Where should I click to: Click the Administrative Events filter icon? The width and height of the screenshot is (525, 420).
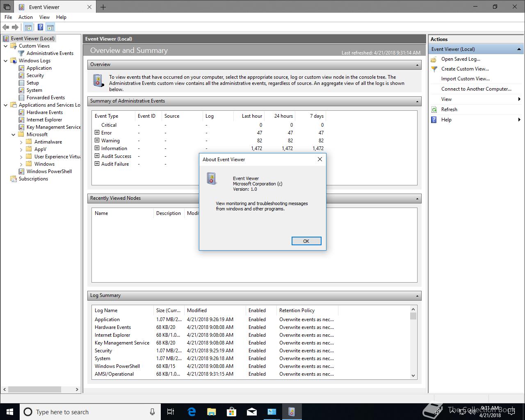(21, 53)
